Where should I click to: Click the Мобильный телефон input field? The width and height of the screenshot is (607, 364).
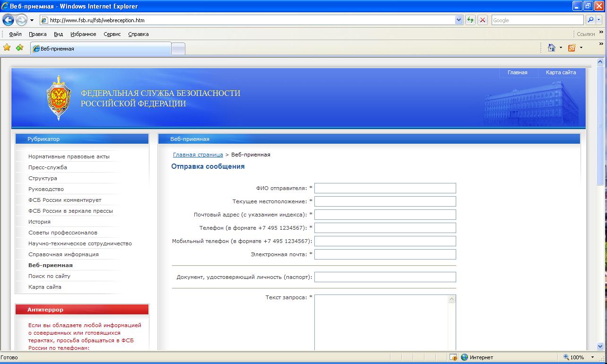(385, 241)
